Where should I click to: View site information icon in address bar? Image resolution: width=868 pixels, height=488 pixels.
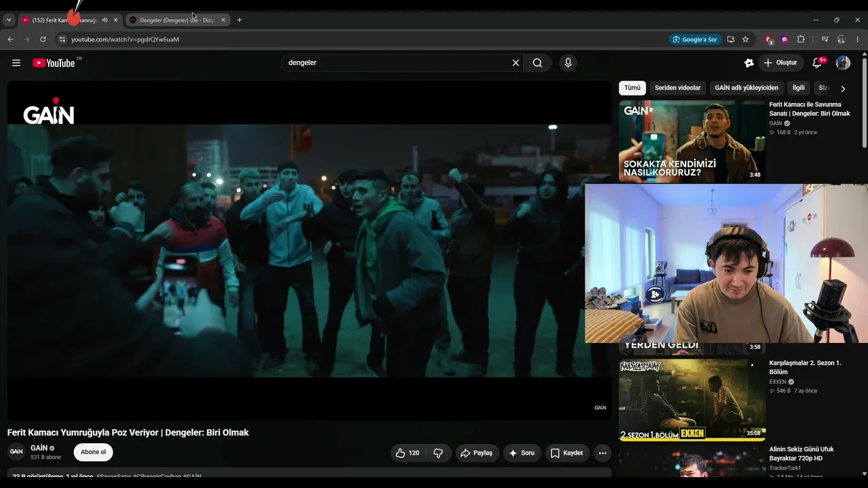point(62,39)
